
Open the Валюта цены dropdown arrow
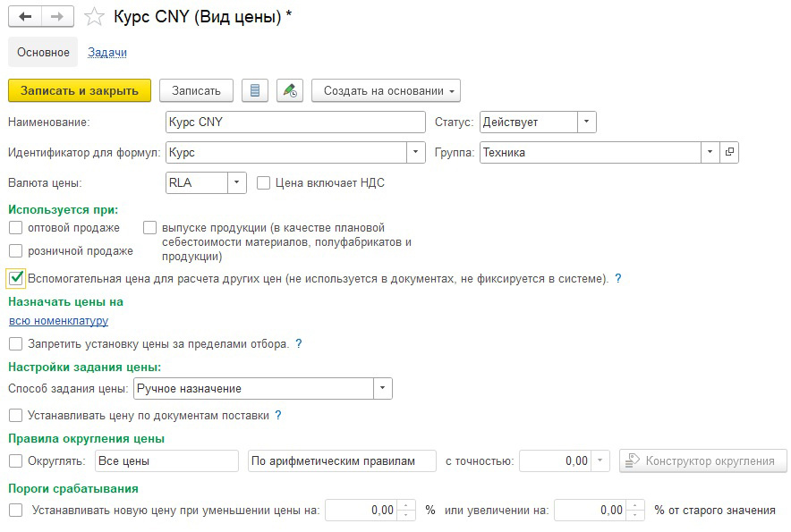pos(236,183)
